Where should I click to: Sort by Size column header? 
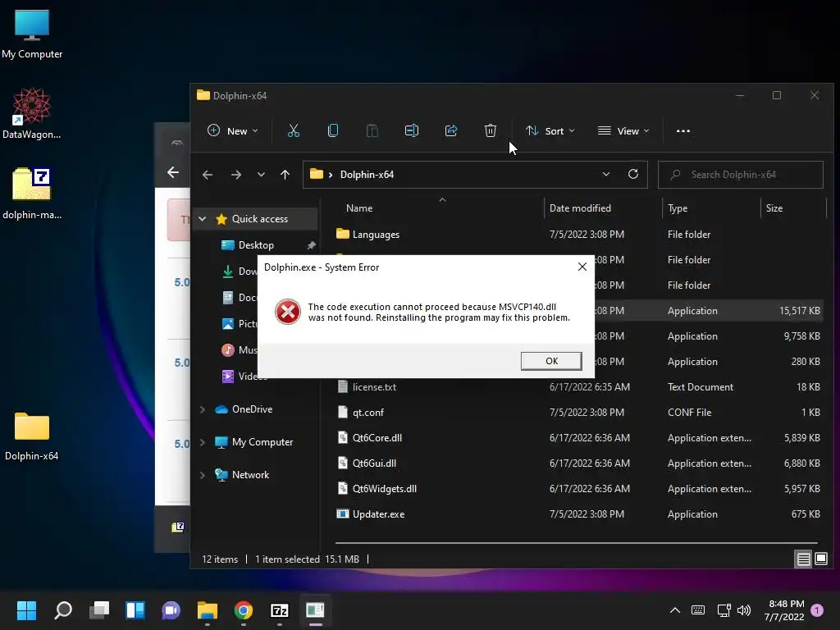[x=774, y=208]
